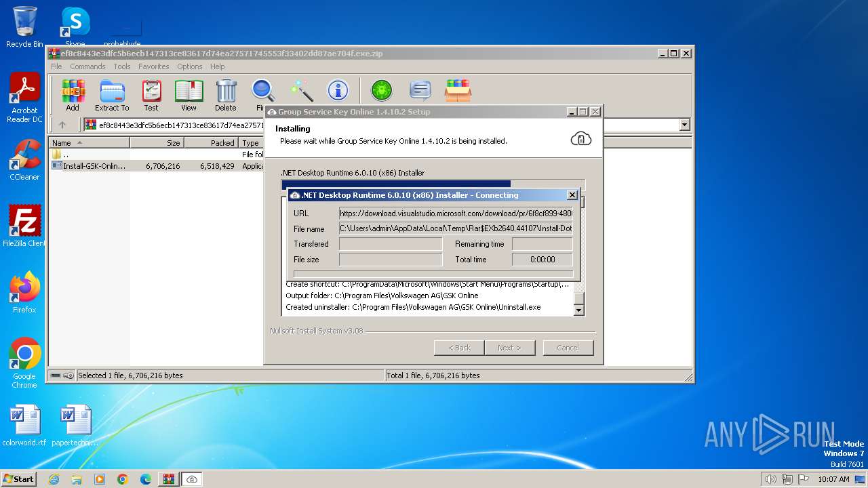Click the Comment speech bubble icon

[x=420, y=90]
